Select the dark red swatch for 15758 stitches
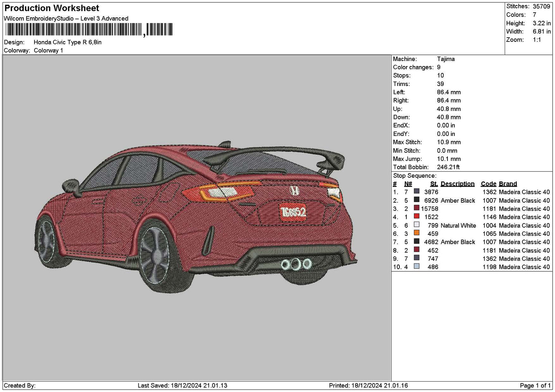This screenshot has height=392, width=555. click(416, 208)
